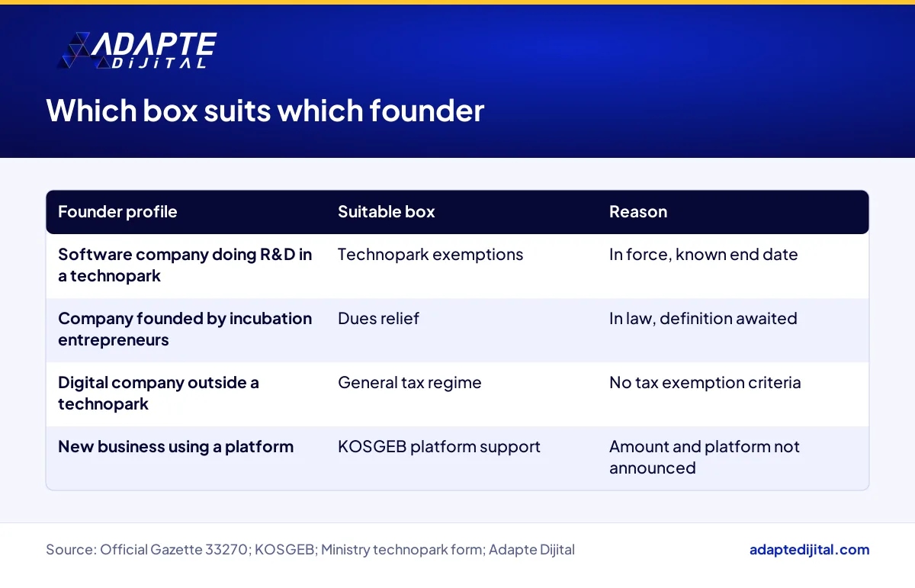Click the 'Founder profile' column header

point(117,212)
